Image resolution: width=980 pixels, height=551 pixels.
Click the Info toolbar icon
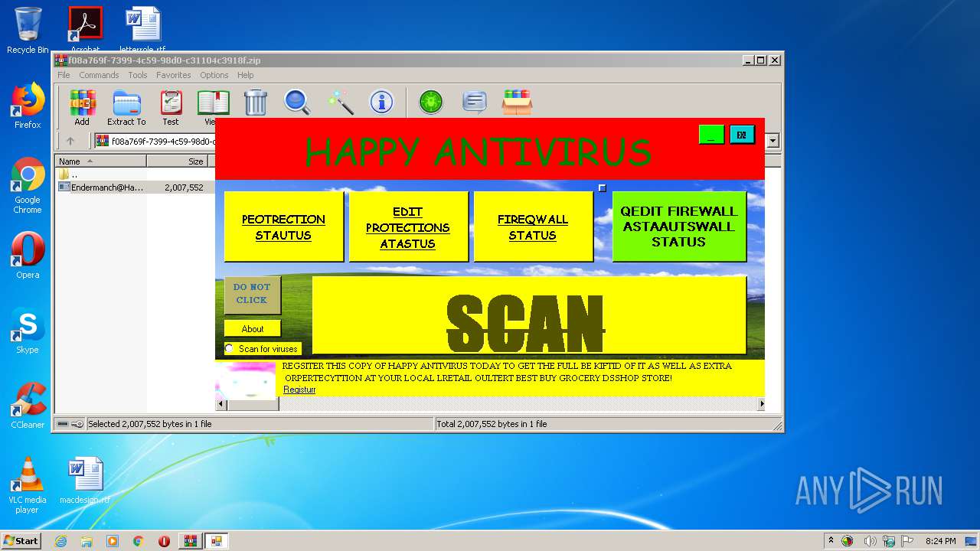point(381,102)
